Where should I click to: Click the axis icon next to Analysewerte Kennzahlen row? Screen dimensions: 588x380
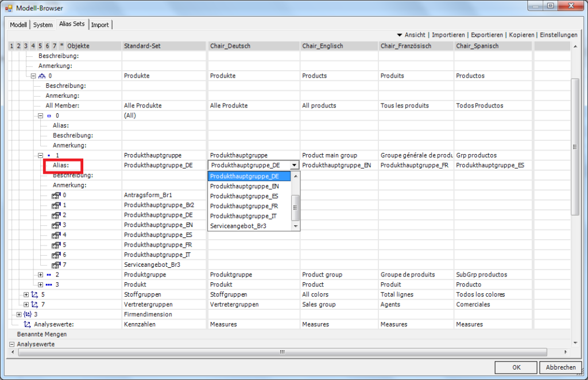[27, 324]
